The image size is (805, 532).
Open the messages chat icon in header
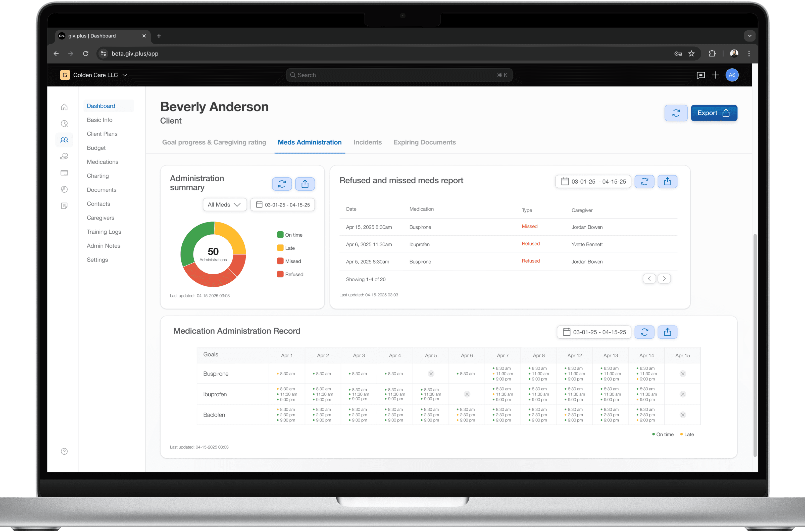[700, 75]
